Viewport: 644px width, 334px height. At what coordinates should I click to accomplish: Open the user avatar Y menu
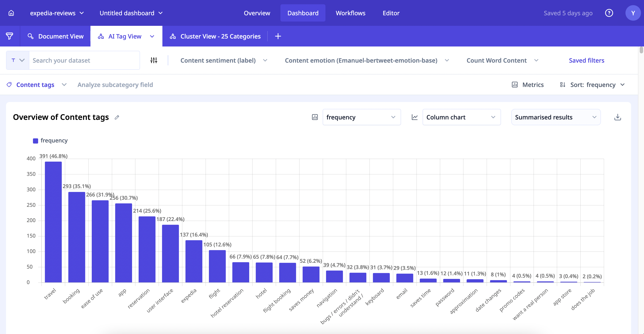point(633,13)
